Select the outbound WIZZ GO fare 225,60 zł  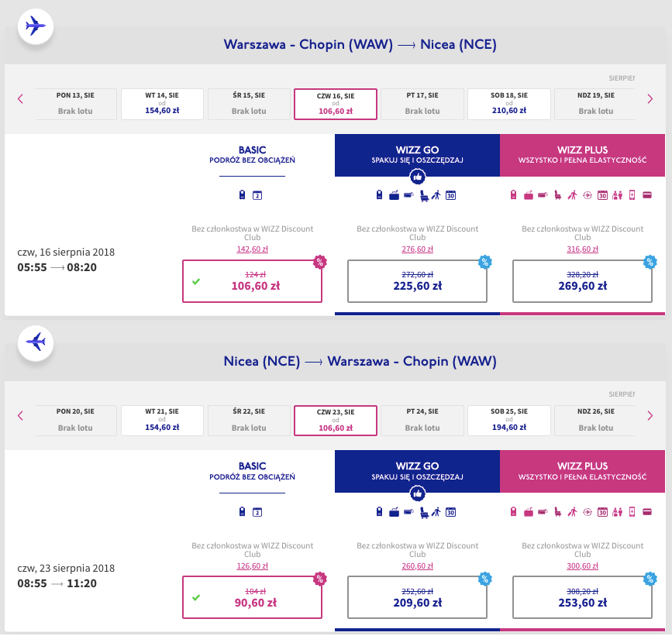pos(417,280)
